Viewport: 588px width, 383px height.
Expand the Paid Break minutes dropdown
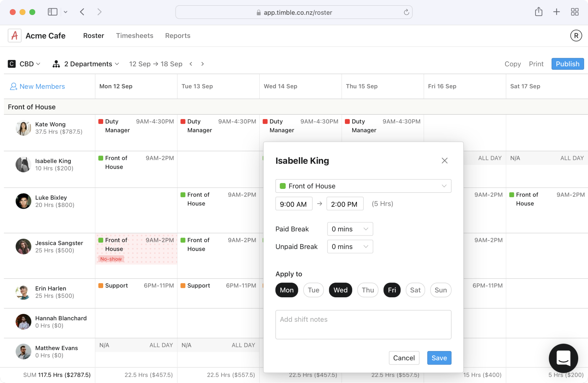[x=350, y=229]
